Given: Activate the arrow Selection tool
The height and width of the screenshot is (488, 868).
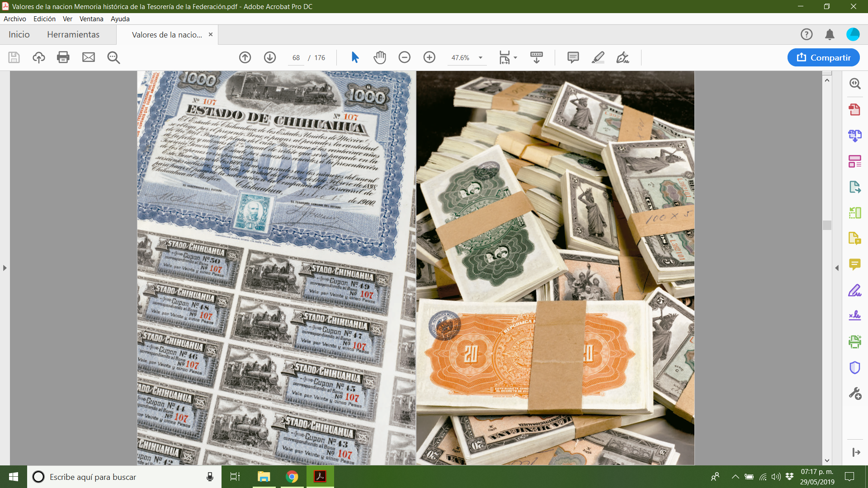Looking at the screenshot, I should pyautogui.click(x=355, y=57).
